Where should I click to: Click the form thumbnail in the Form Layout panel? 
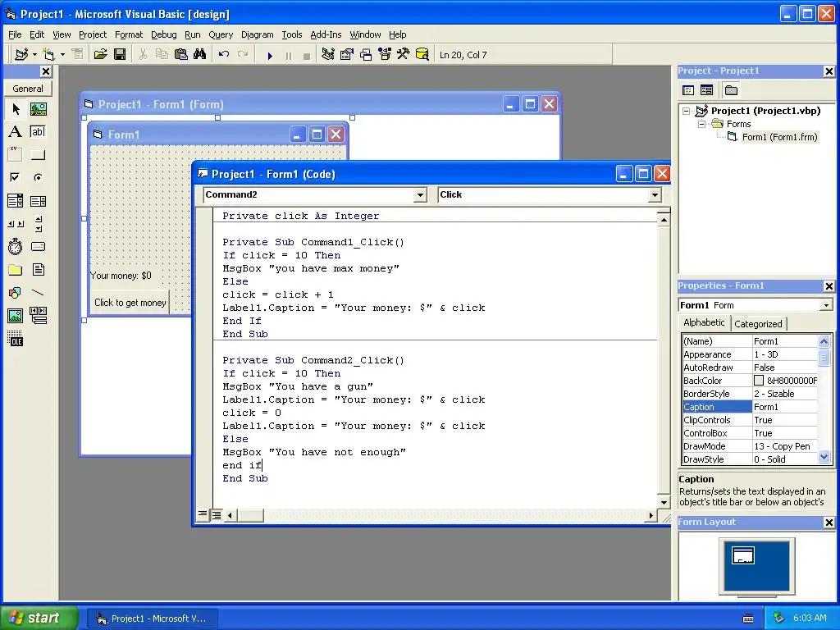coord(743,555)
